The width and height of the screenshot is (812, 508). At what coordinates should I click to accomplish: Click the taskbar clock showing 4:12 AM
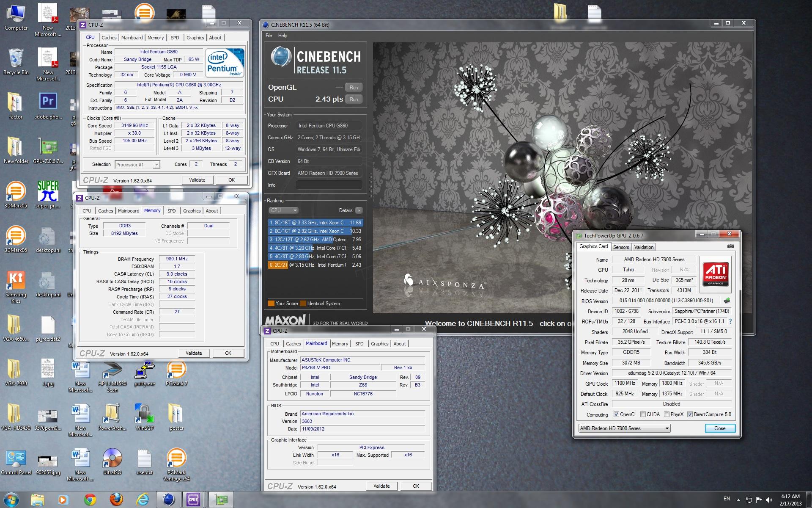pos(790,500)
